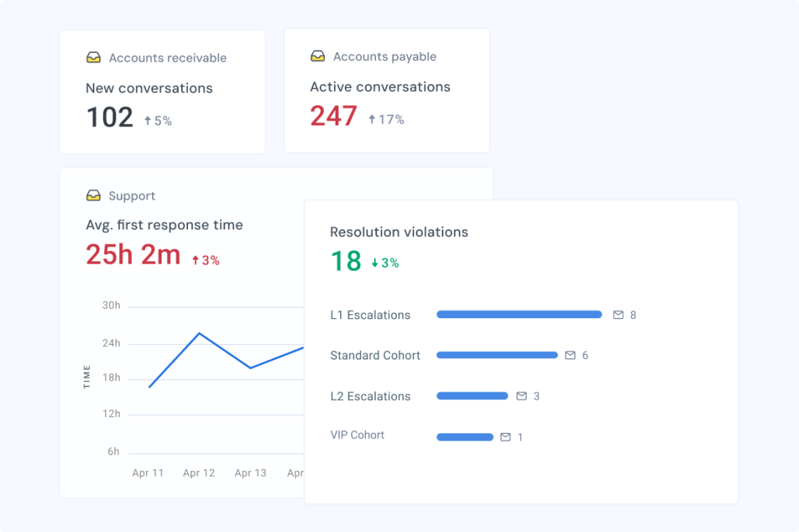This screenshot has width=799, height=532.
Task: Click the envelope icon beside VIP Cohort
Action: 506,437
